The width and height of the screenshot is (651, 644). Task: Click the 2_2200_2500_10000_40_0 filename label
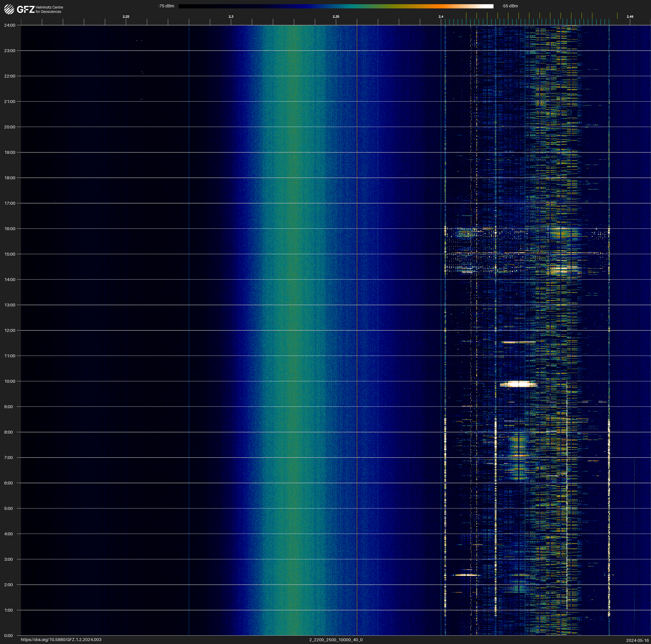pyautogui.click(x=336, y=640)
